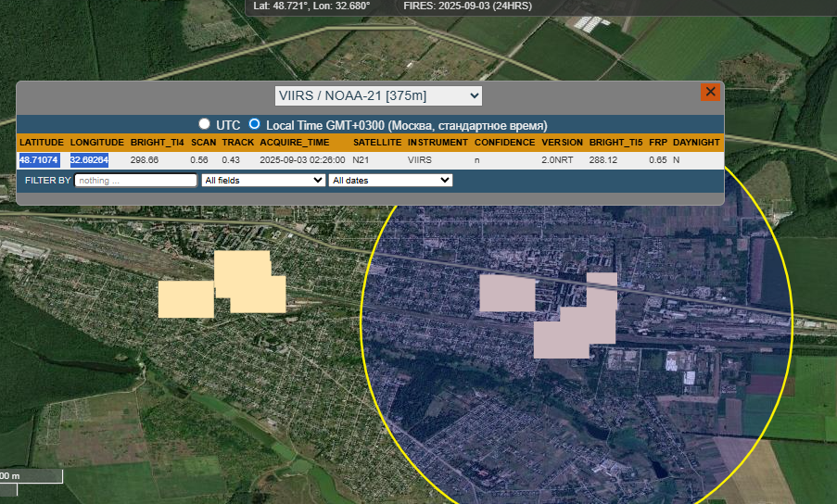Image resolution: width=837 pixels, height=504 pixels.
Task: Select the latitude value 48.71074
Action: (38, 160)
